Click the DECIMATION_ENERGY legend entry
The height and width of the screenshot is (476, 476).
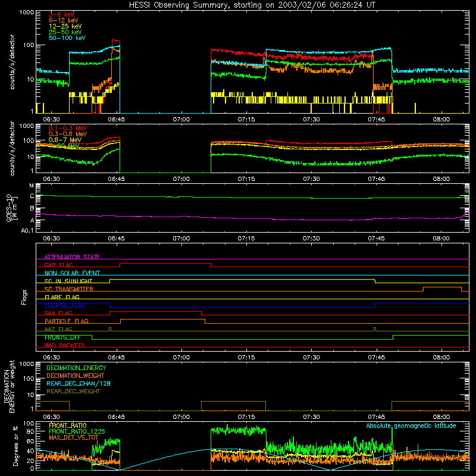point(76,368)
